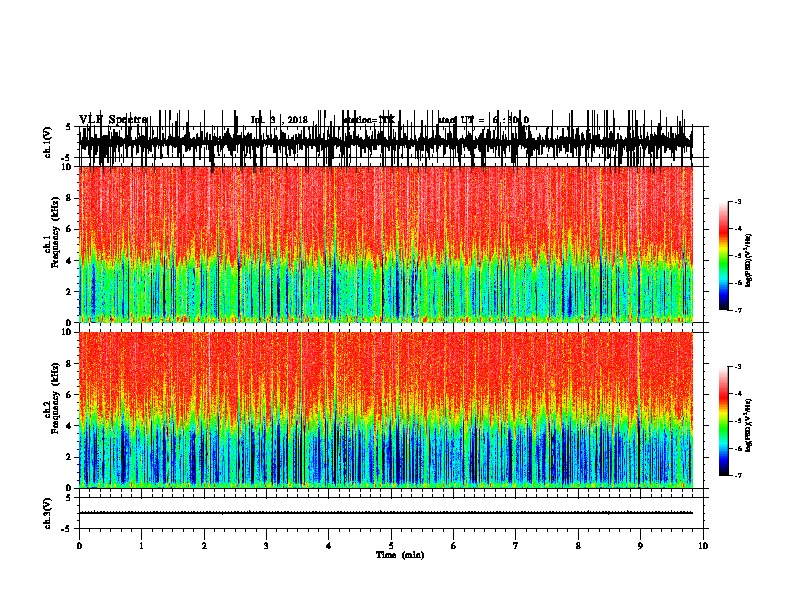The height and width of the screenshot is (612, 792).
Task: Click the ch.1 color bar log(PSD) label
Action: click(748, 261)
